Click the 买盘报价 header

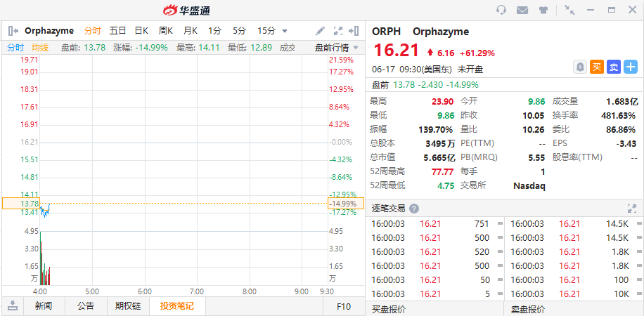389,310
